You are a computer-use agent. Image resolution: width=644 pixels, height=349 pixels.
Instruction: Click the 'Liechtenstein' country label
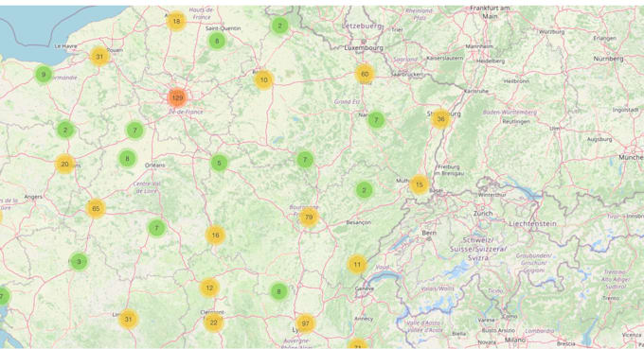[532, 223]
